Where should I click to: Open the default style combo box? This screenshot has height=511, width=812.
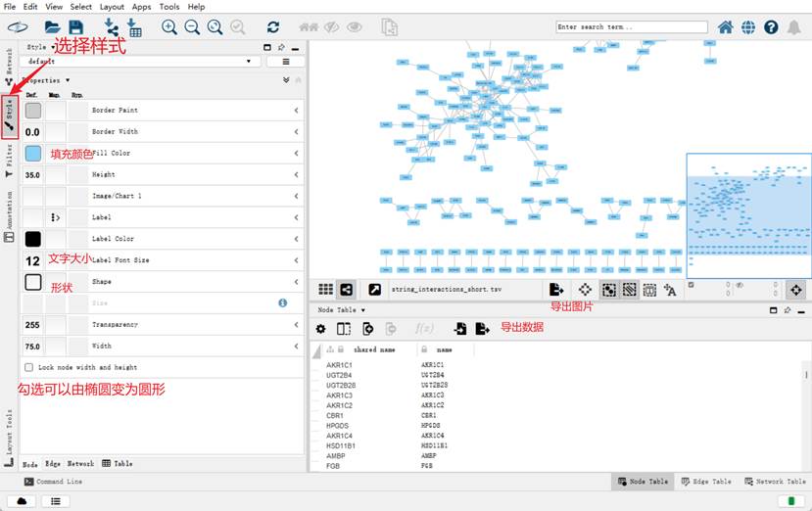click(140, 61)
